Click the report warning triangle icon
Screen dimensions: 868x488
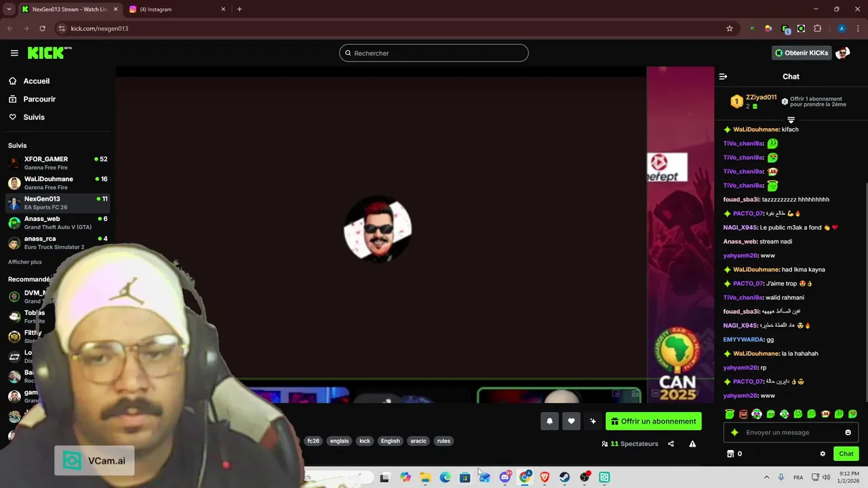pos(692,444)
